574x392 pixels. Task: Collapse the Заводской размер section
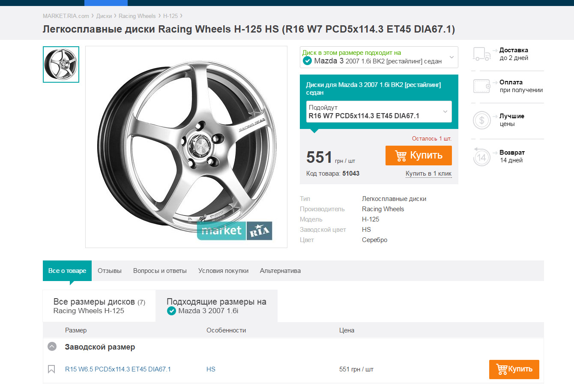coord(52,347)
